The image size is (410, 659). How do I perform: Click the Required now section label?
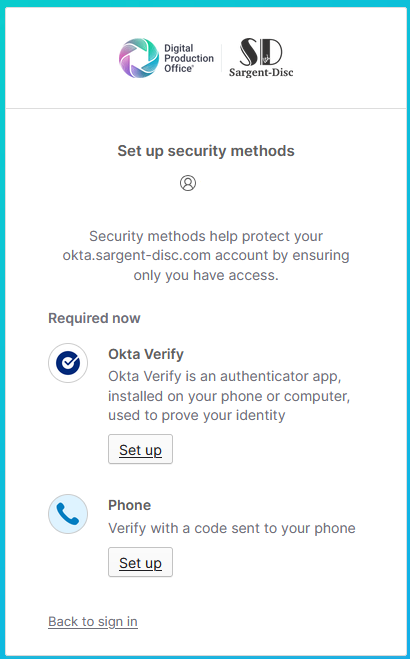tap(94, 318)
